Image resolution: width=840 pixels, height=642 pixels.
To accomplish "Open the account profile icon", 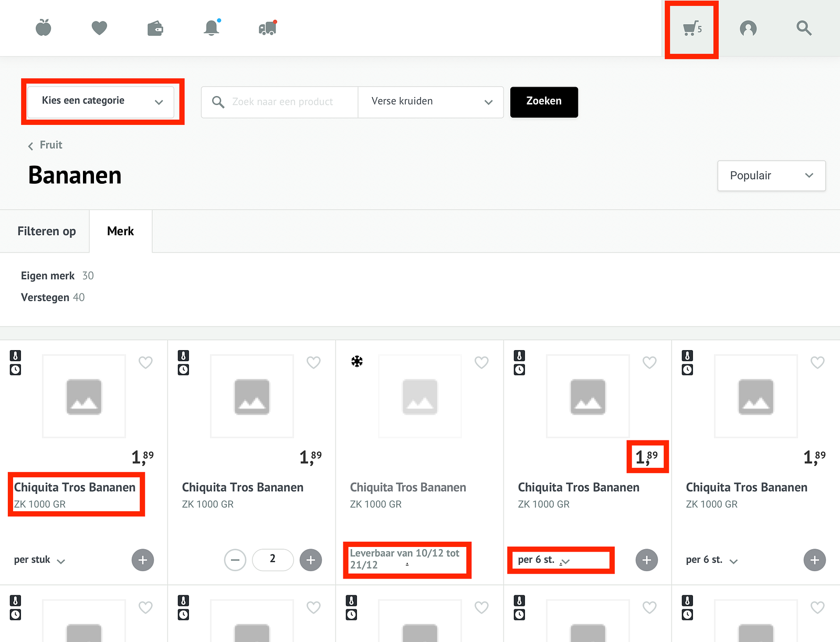I will click(x=748, y=28).
